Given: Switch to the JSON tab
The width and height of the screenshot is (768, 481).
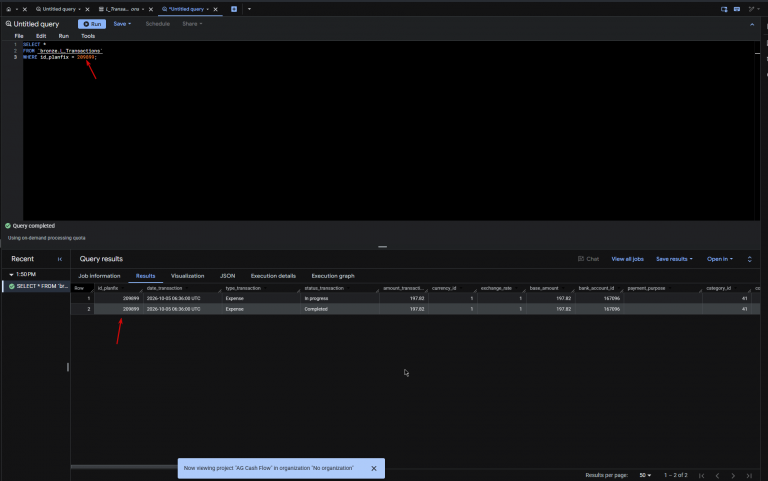Looking at the screenshot, I should 227,276.
